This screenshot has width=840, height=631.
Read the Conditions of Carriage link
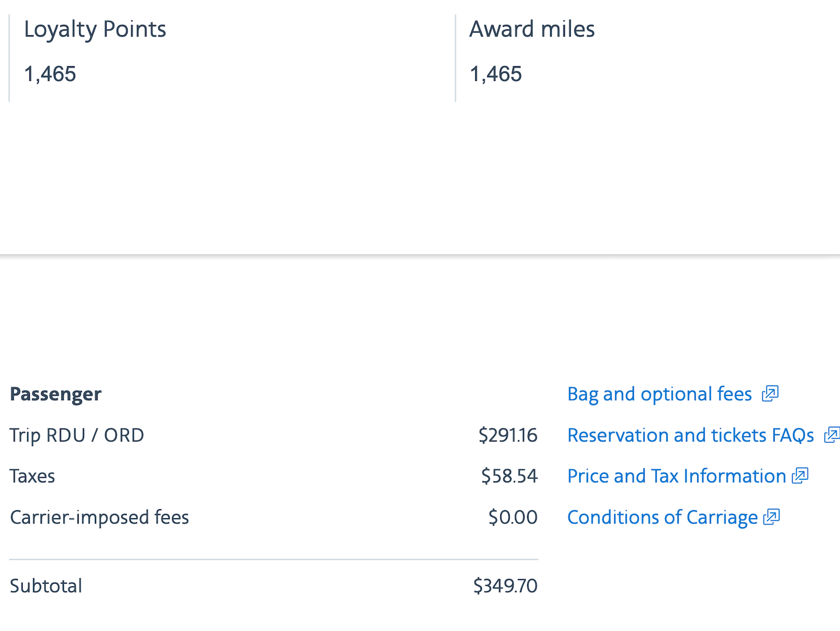pyautogui.click(x=662, y=518)
